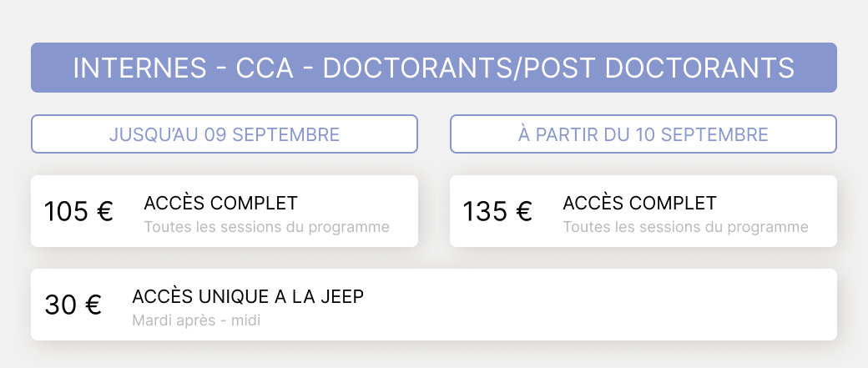
Task: Open ACCÈS UNIQUE A LA JEEP option
Action: point(248,296)
